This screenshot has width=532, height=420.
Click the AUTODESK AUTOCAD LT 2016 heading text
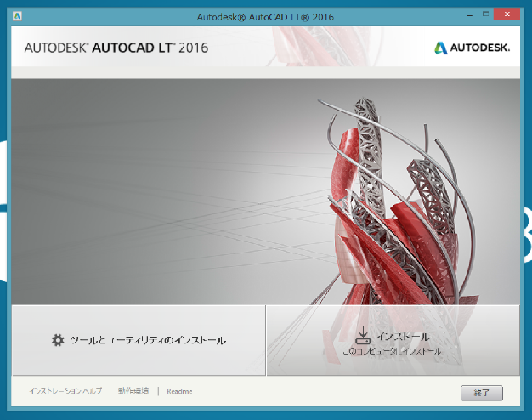click(x=116, y=48)
